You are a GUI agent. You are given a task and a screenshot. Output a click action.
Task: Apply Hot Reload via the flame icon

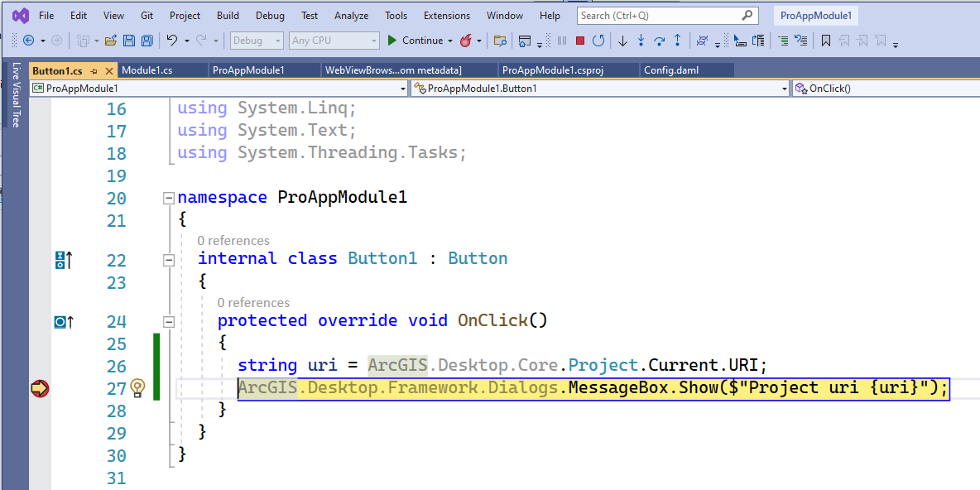coord(468,39)
